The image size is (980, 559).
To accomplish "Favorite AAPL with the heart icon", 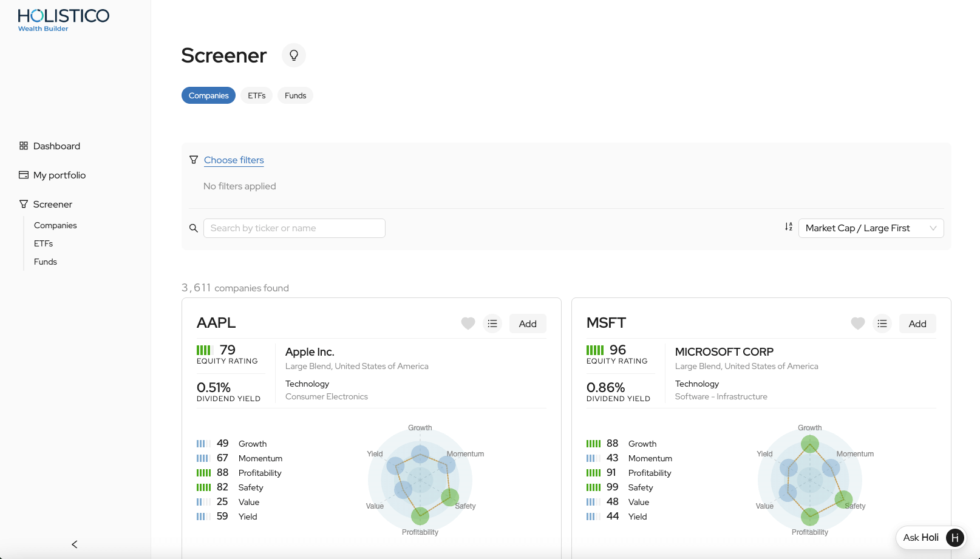I will [x=468, y=324].
